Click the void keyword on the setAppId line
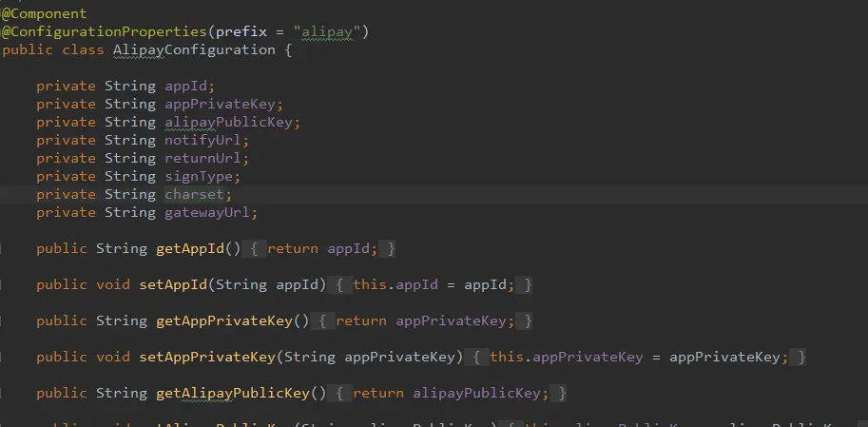 [113, 285]
